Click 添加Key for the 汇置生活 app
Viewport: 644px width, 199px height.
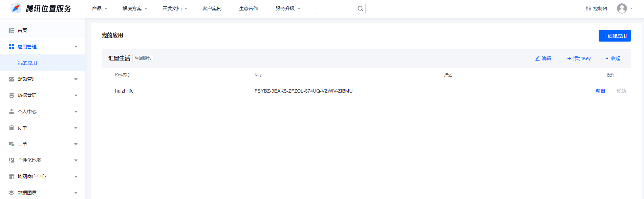[579, 58]
